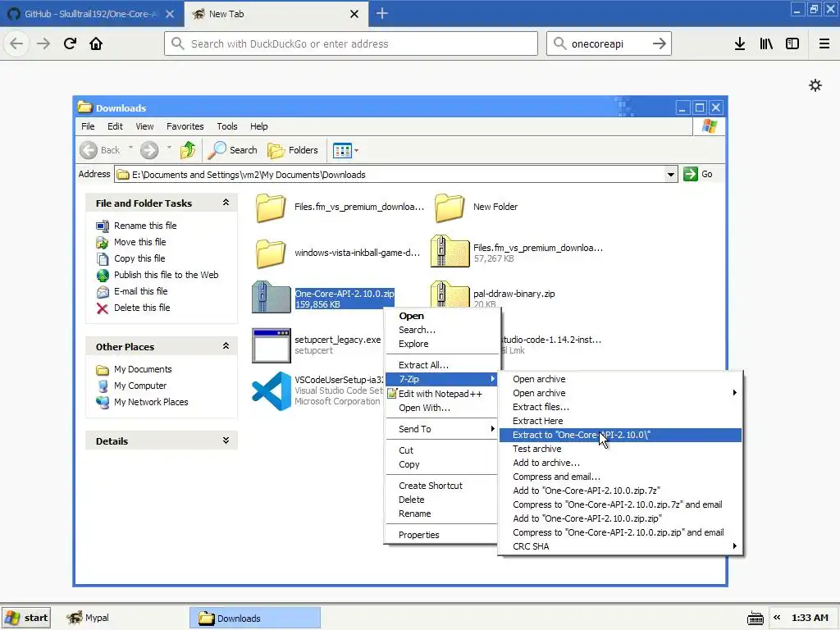Click the on-screen keyboard tray icon
This screenshot has height=630, width=840.
pyautogui.click(x=756, y=618)
